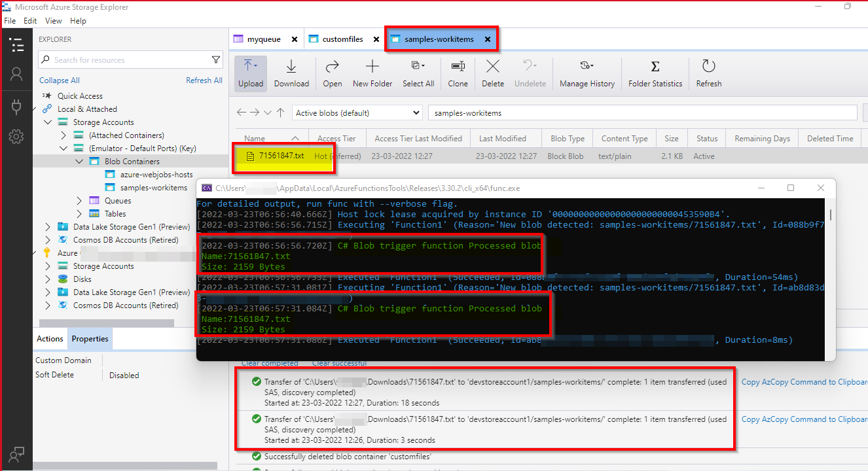Screen dimensions: 868x471
Task: Select the azure-webjobs-hosts container
Action: pos(156,175)
